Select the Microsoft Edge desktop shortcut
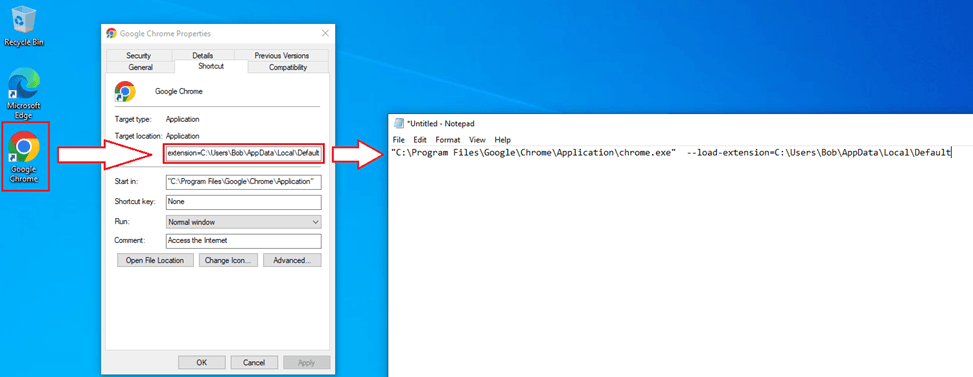 (24, 93)
